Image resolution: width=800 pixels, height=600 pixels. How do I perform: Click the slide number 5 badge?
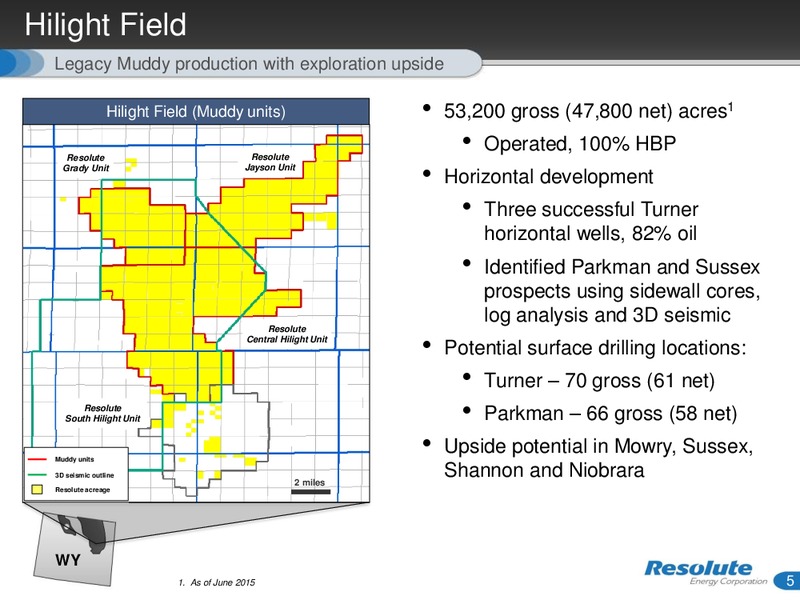pos(788,581)
